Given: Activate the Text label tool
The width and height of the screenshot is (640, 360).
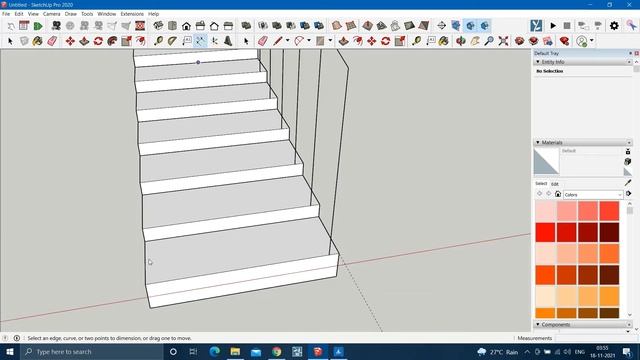Looking at the screenshot, I should click(187, 41).
